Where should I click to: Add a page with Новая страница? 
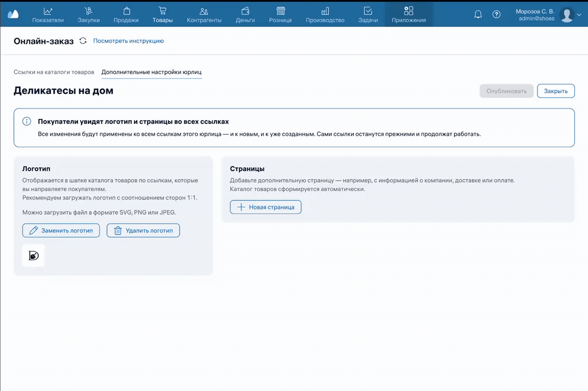click(x=266, y=207)
